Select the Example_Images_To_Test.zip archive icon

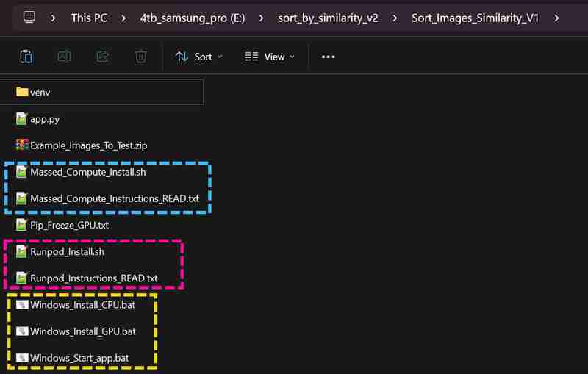coord(22,145)
